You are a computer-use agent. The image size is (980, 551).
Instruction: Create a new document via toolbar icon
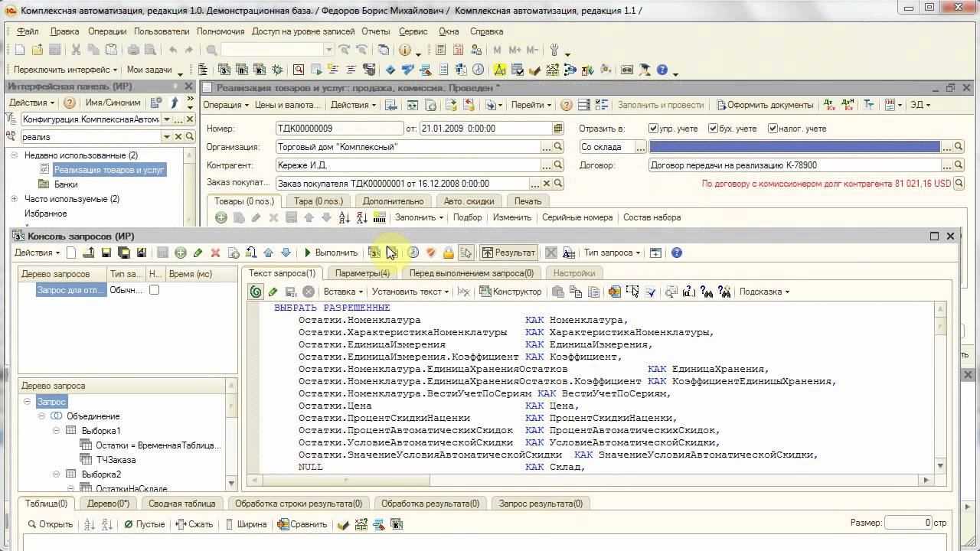19,50
